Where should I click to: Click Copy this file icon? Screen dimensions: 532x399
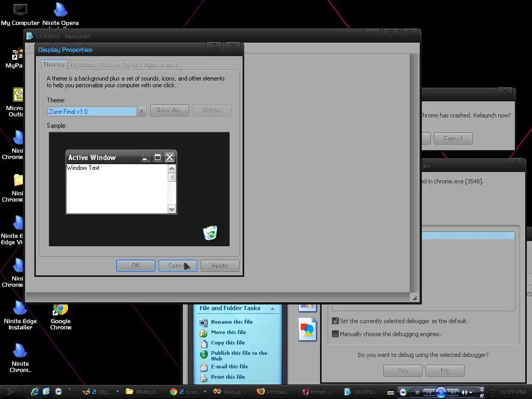point(204,343)
